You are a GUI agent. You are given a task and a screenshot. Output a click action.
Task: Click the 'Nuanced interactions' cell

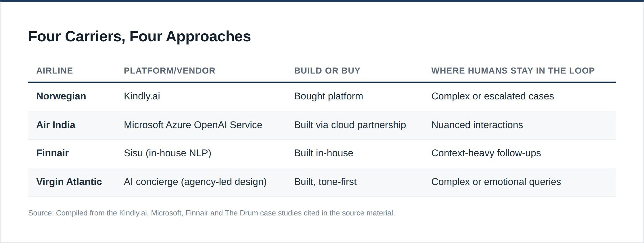tap(477, 125)
